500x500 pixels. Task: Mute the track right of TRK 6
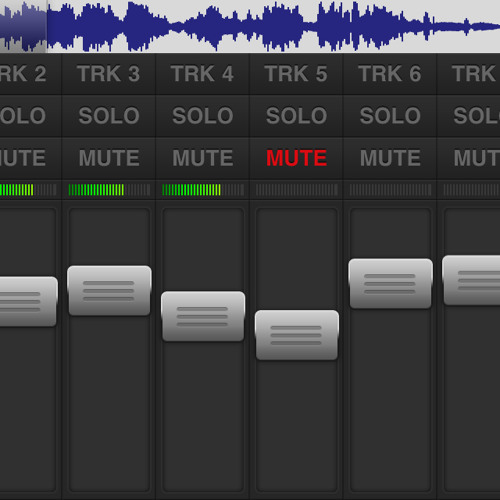469,158
